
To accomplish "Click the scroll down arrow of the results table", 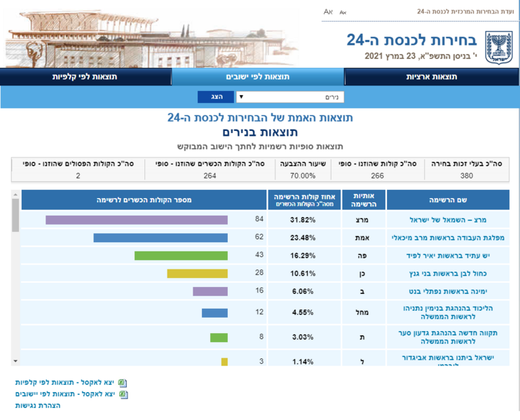I will tap(15, 361).
